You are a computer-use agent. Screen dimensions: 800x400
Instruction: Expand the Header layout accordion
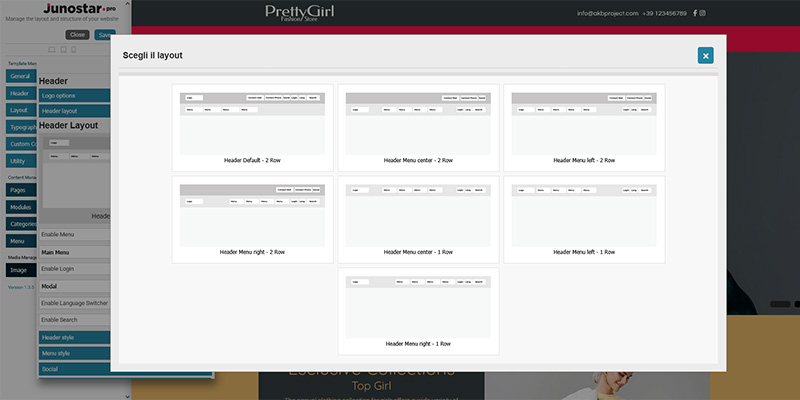coord(74,111)
